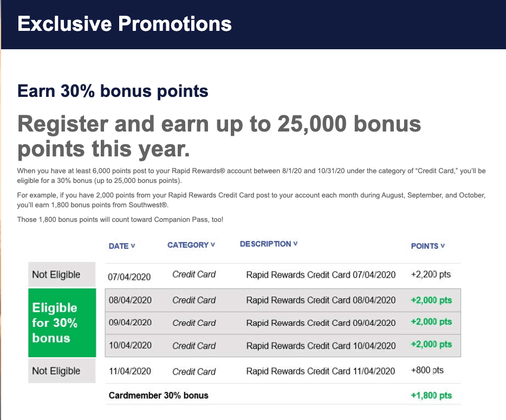Image resolution: width=506 pixels, height=420 pixels.
Task: Sort by the DESCRIPTION column header
Action: pyautogui.click(x=269, y=244)
